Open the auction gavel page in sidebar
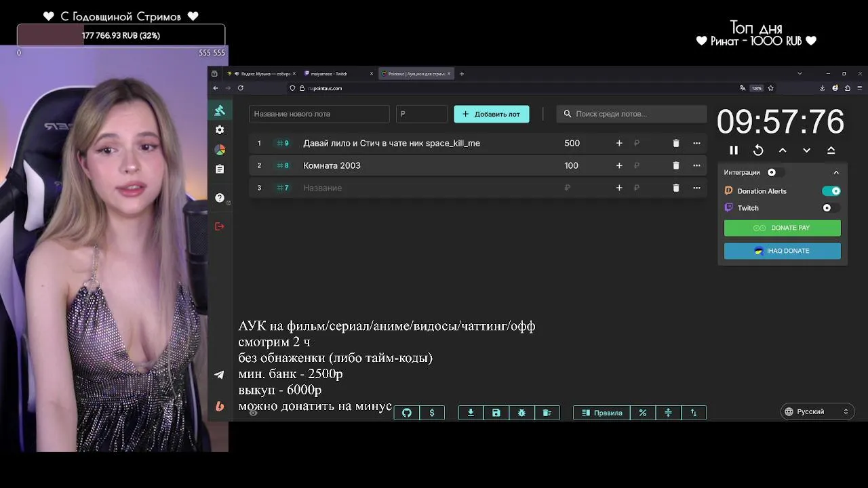 coord(220,110)
